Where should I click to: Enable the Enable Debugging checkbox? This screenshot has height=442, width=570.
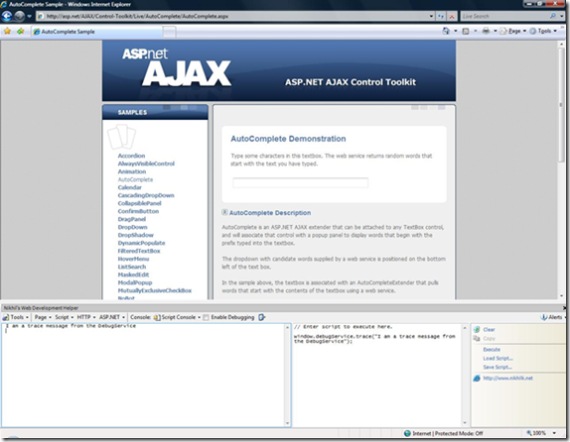(x=206, y=317)
